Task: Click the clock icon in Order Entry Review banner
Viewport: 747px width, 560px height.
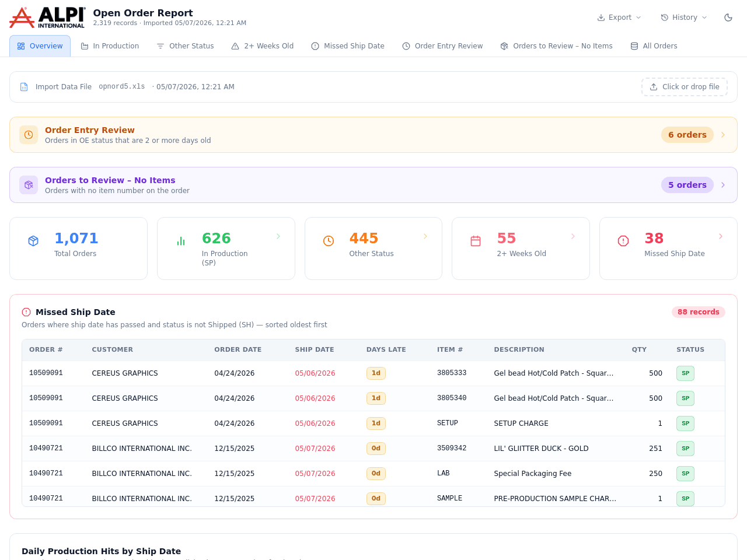Action: [x=29, y=135]
